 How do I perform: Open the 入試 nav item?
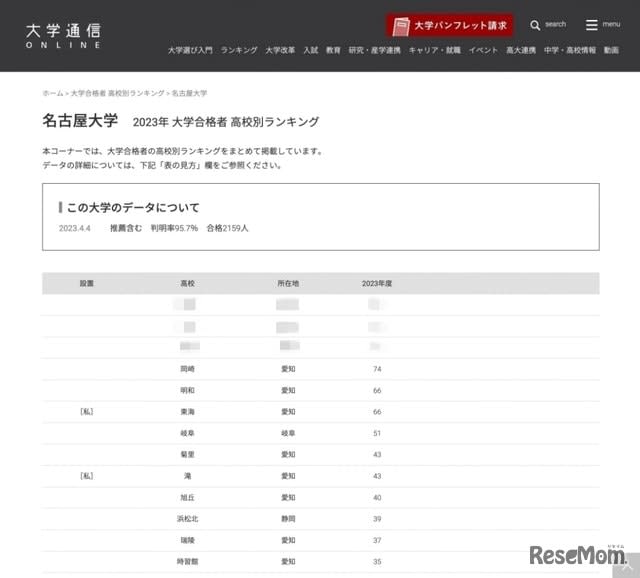[x=310, y=50]
